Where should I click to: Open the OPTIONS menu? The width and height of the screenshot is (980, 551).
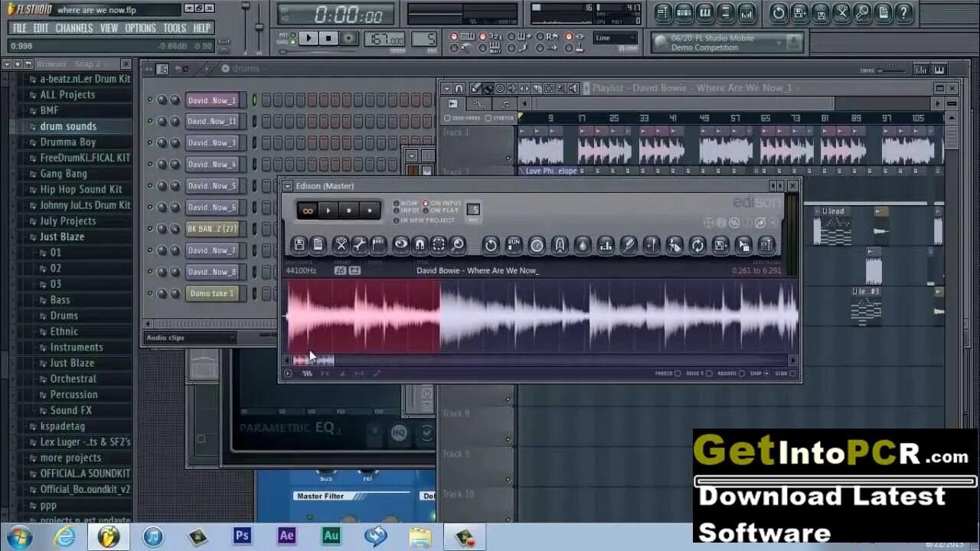(141, 28)
